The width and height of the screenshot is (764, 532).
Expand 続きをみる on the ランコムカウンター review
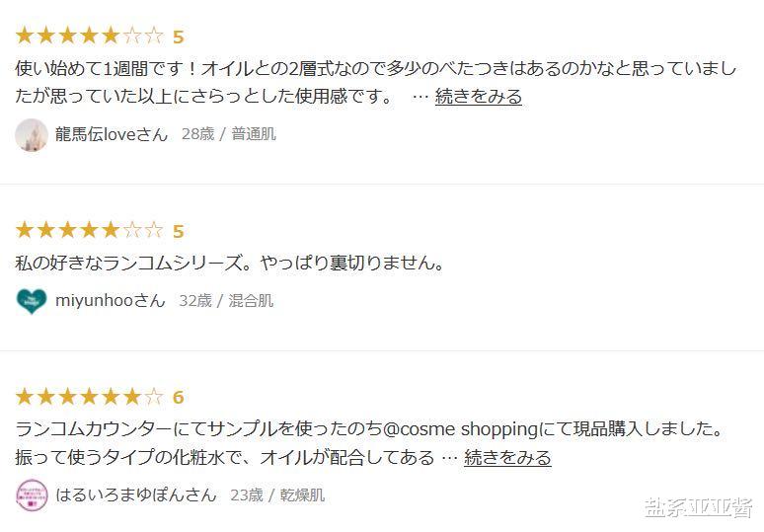point(507,458)
